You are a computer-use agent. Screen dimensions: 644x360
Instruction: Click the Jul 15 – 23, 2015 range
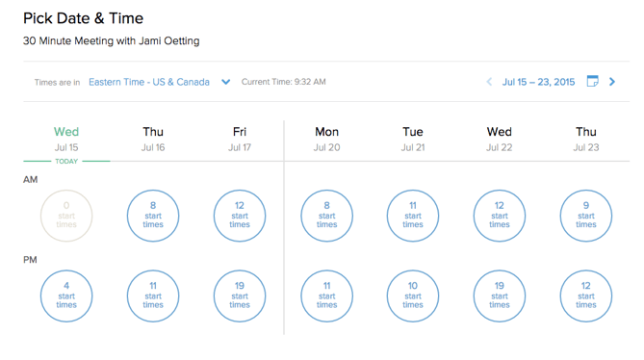pos(538,82)
